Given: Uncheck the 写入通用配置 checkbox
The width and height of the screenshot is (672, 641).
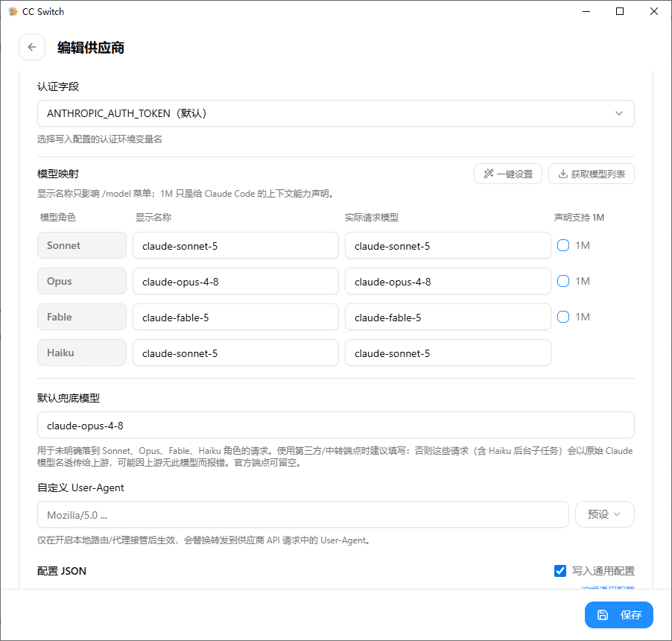Looking at the screenshot, I should coord(560,571).
